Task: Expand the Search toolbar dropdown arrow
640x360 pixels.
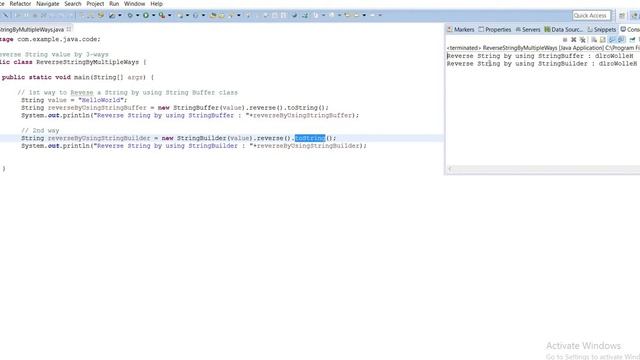Action: tap(239, 15)
